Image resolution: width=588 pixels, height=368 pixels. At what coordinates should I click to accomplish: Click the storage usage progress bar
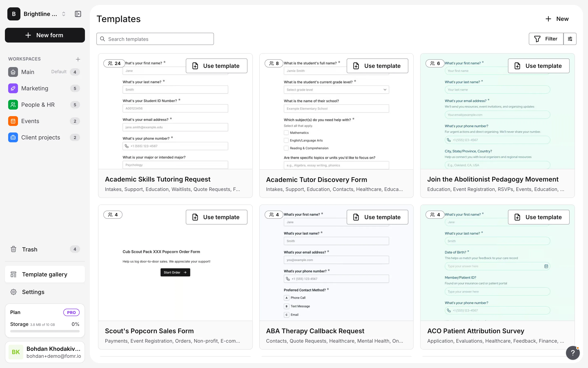tap(45, 331)
